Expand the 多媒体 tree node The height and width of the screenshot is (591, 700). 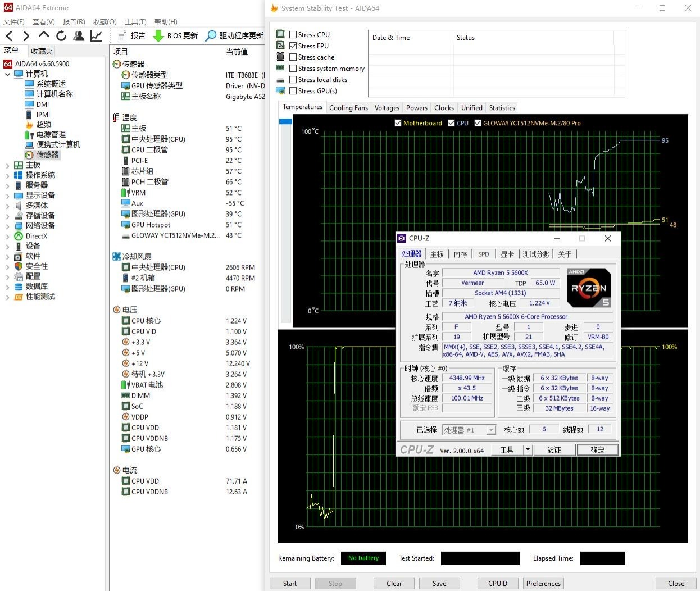click(7, 206)
